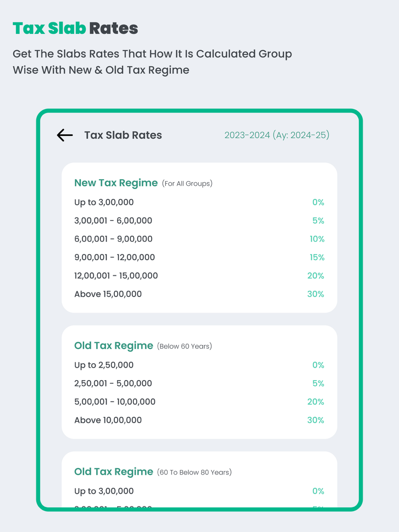
Task: Click the 10% rate value
Action: (x=317, y=239)
